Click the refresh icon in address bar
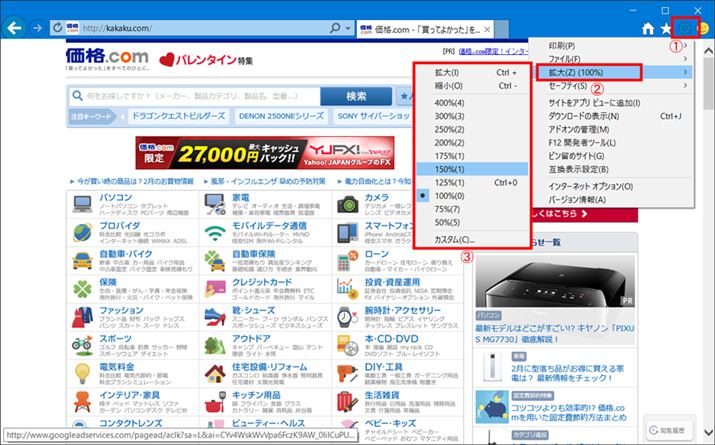 (57, 28)
